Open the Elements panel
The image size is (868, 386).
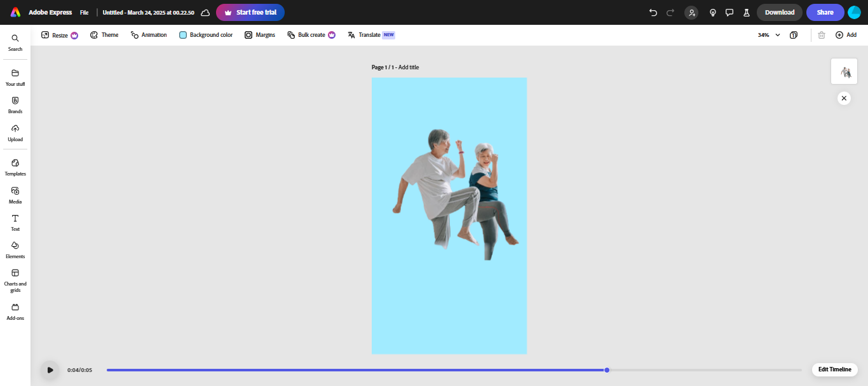[x=15, y=250]
